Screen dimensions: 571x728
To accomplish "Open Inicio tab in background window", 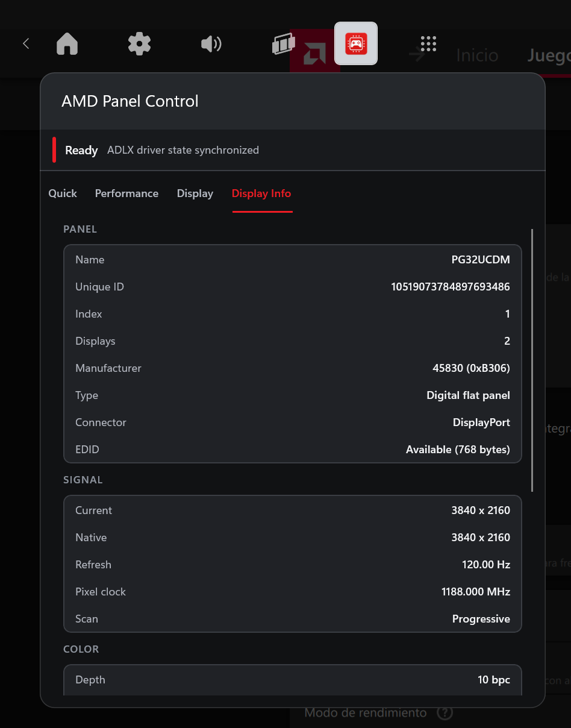I will click(x=477, y=55).
